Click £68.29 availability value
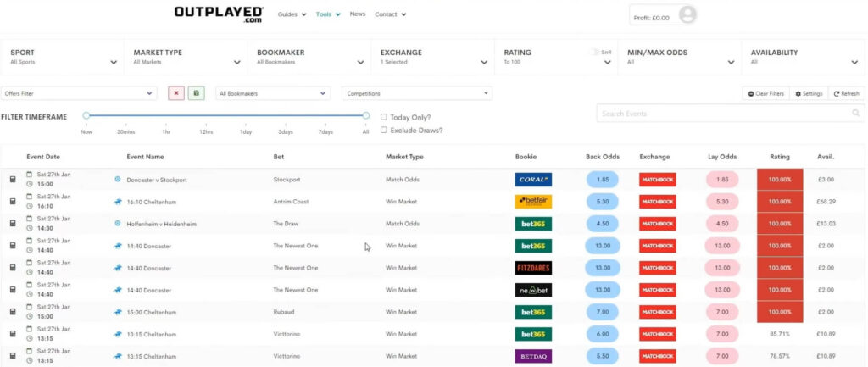Screen dimensions: 868x367 826,202
